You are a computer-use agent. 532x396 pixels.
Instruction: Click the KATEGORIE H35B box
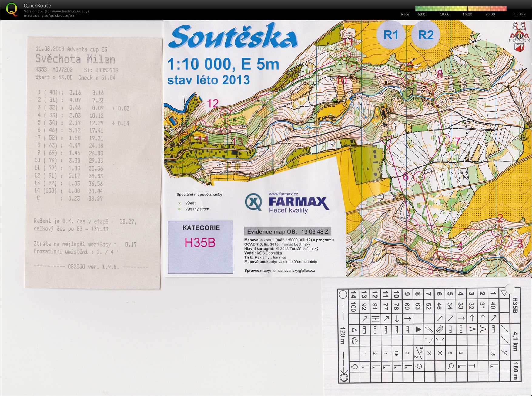tap(200, 247)
